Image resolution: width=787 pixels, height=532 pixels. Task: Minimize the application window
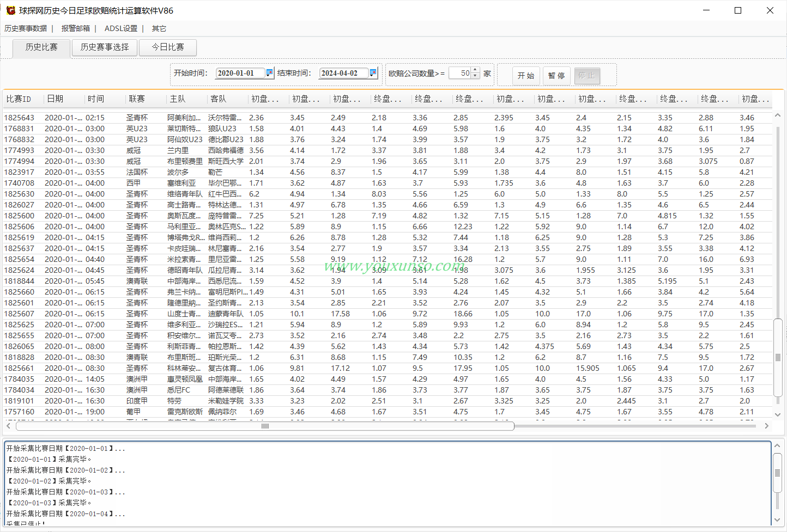(706, 10)
